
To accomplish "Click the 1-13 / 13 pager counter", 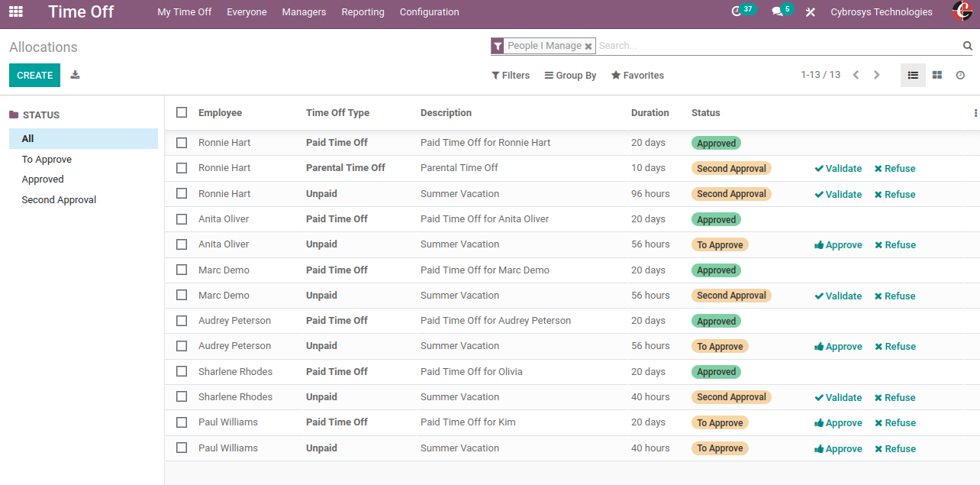I will point(820,75).
